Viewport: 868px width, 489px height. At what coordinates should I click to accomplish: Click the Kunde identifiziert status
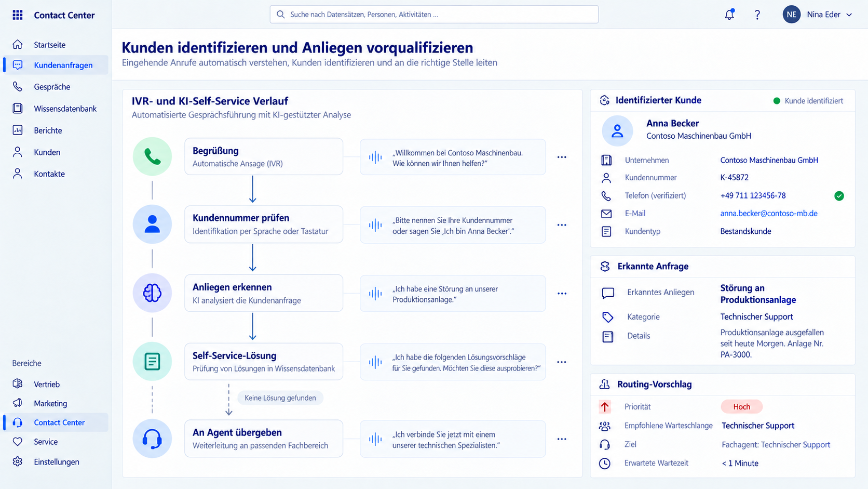pos(808,101)
